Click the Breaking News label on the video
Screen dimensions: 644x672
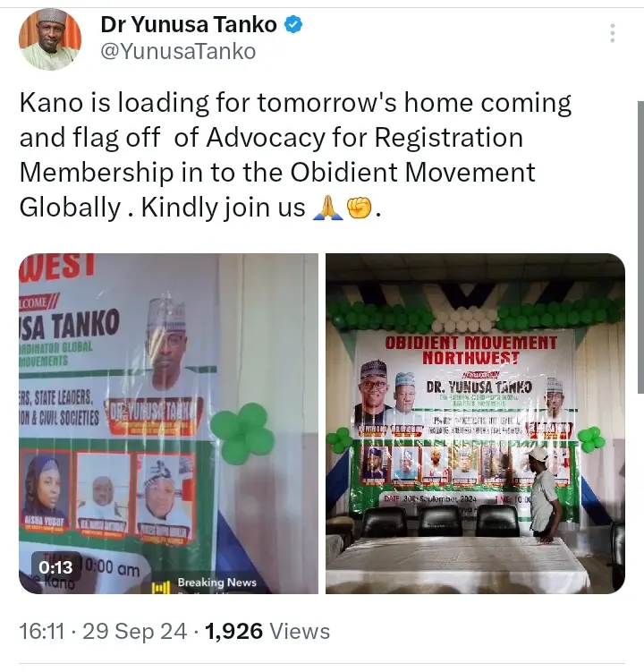point(216,583)
